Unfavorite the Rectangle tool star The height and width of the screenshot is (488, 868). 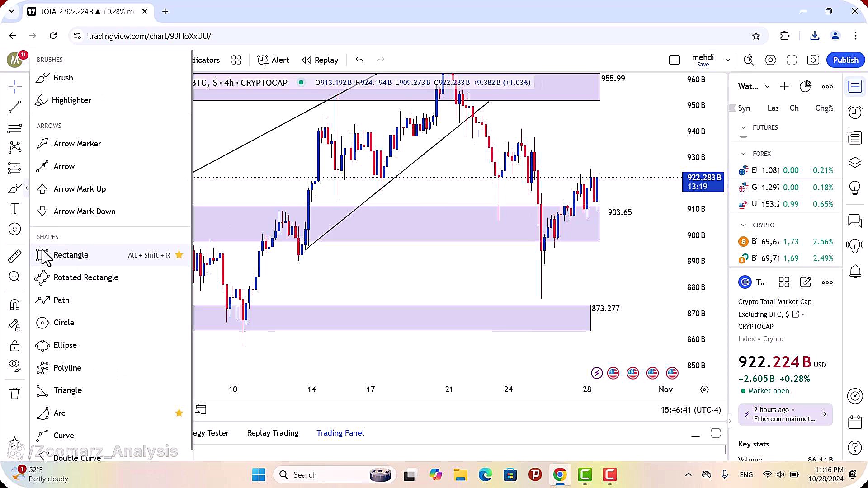pos(179,255)
